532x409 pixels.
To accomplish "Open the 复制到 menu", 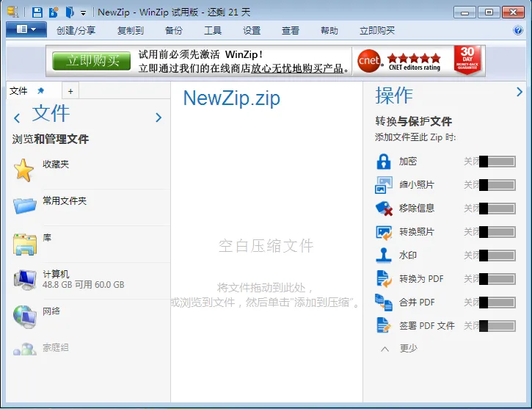I will point(131,31).
